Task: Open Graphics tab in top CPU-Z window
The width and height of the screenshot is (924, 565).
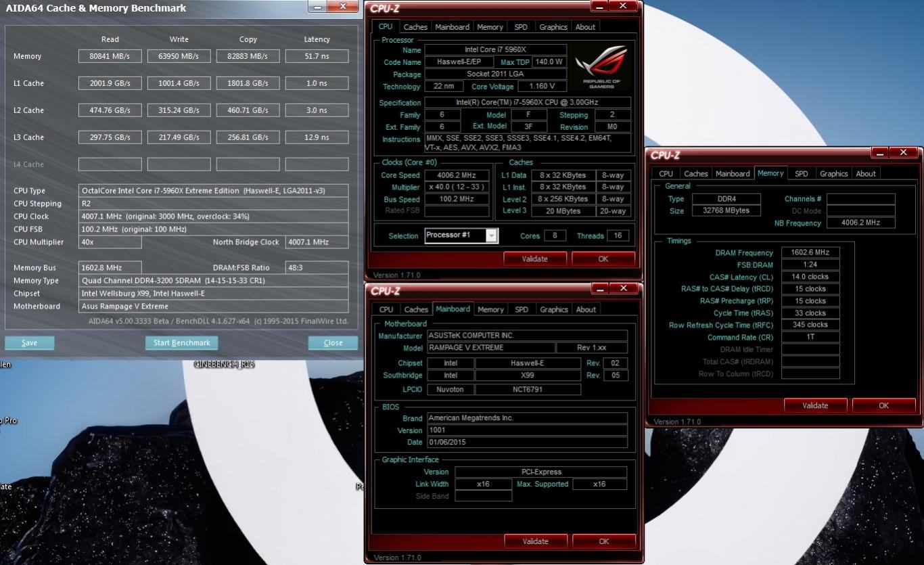Action: point(553,27)
